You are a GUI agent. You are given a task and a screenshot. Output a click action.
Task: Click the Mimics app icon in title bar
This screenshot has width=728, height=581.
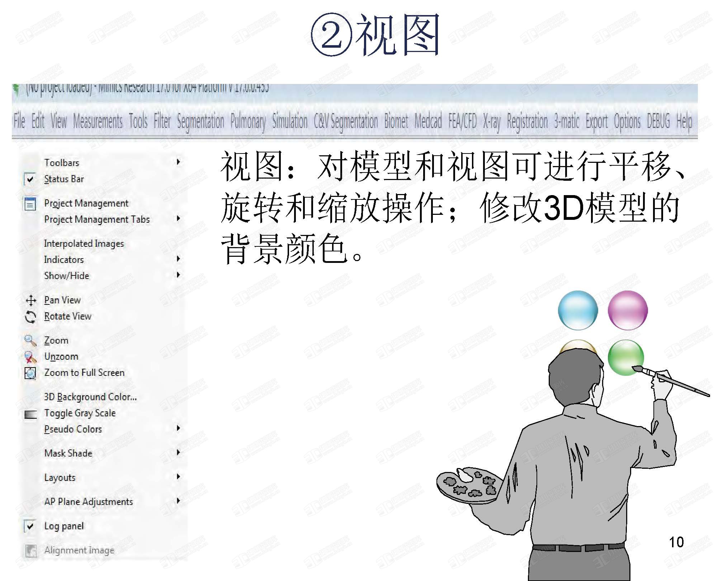click(x=16, y=90)
